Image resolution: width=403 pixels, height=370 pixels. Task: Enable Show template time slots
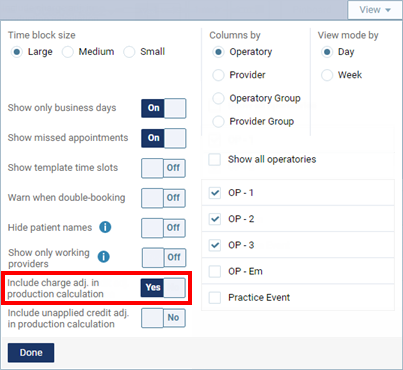(x=164, y=168)
